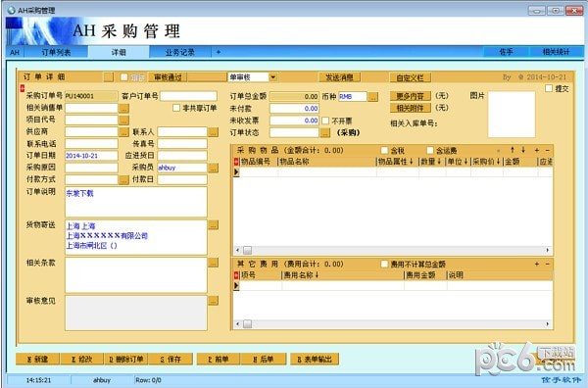This screenshot has height=388, width=588.
Task: Sort by 物品属性 column arrow
Action: (x=411, y=162)
